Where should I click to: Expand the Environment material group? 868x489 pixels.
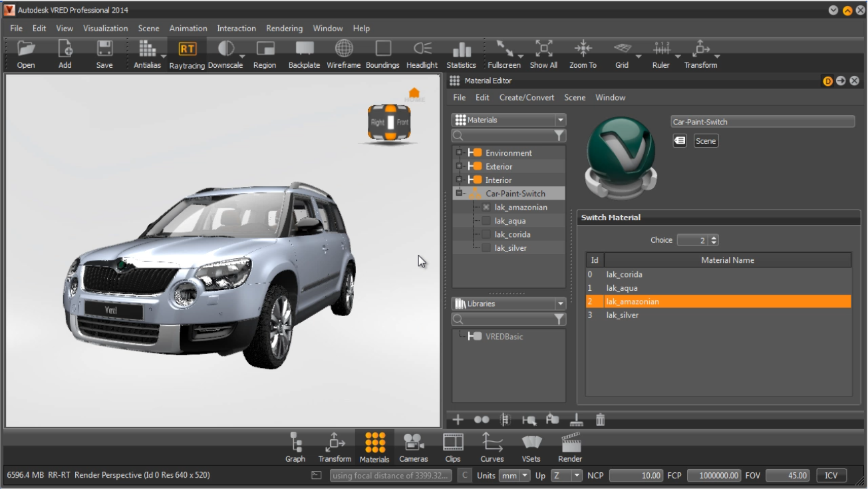point(458,153)
